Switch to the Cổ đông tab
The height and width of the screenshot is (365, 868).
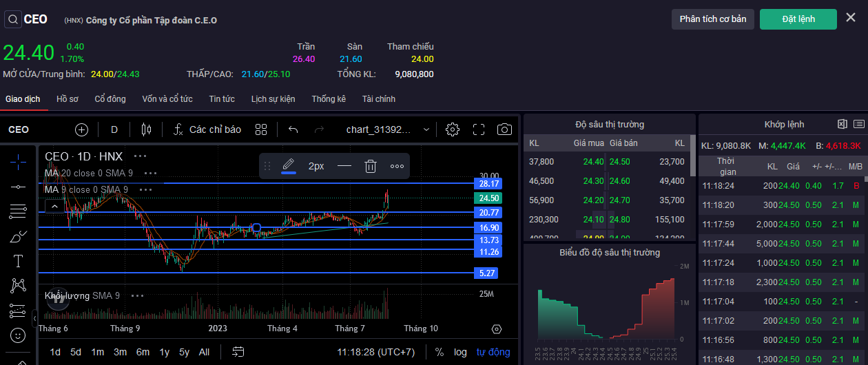pos(110,99)
